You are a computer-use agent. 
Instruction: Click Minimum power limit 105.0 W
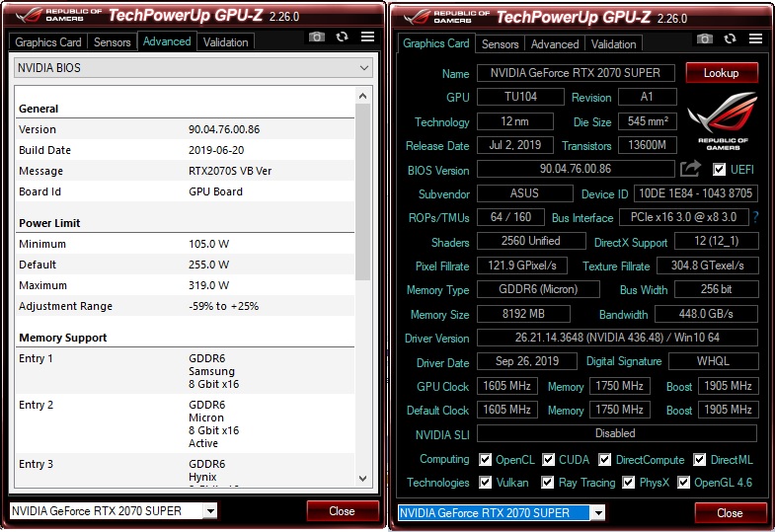[209, 244]
